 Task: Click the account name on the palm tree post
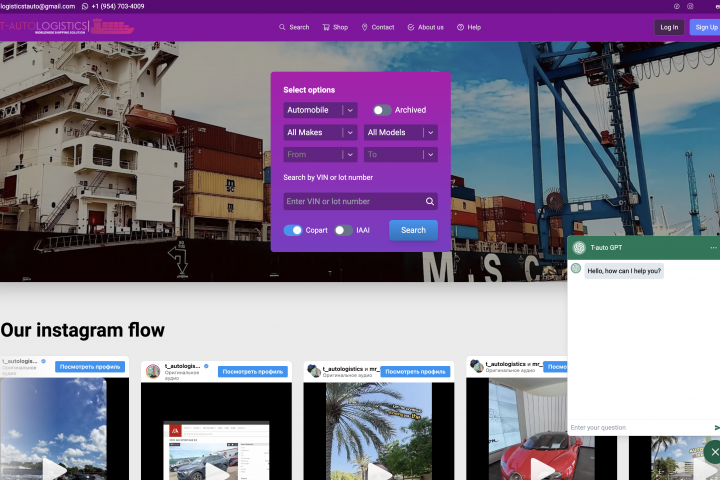click(351, 368)
